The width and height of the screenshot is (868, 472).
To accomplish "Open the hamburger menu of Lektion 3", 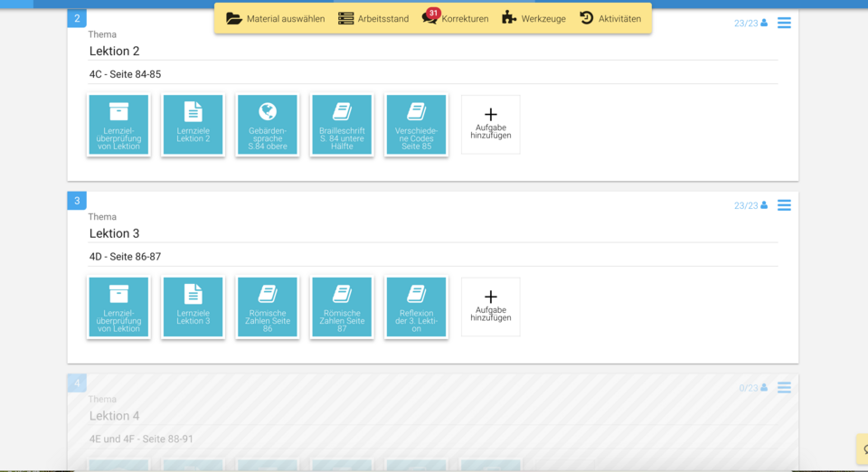I will pyautogui.click(x=784, y=205).
